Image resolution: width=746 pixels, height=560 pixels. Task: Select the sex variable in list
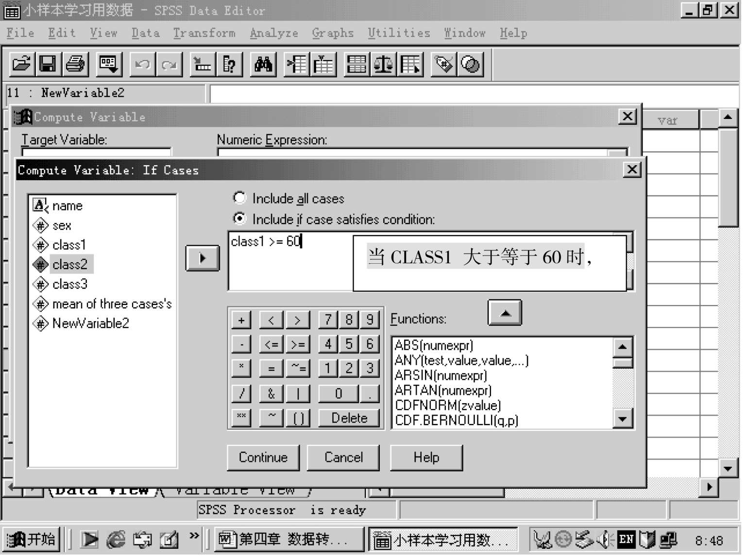[52, 225]
